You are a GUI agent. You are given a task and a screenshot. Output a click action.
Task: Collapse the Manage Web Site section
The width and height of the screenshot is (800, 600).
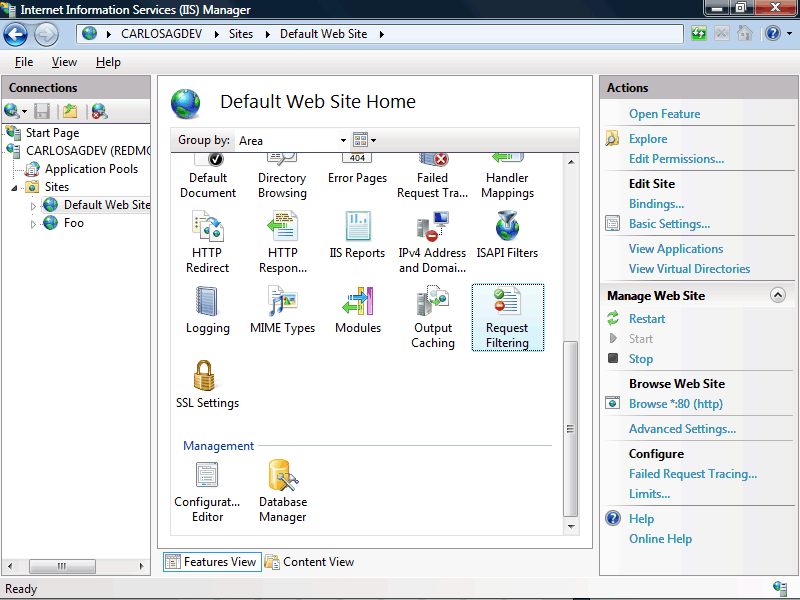(x=778, y=295)
